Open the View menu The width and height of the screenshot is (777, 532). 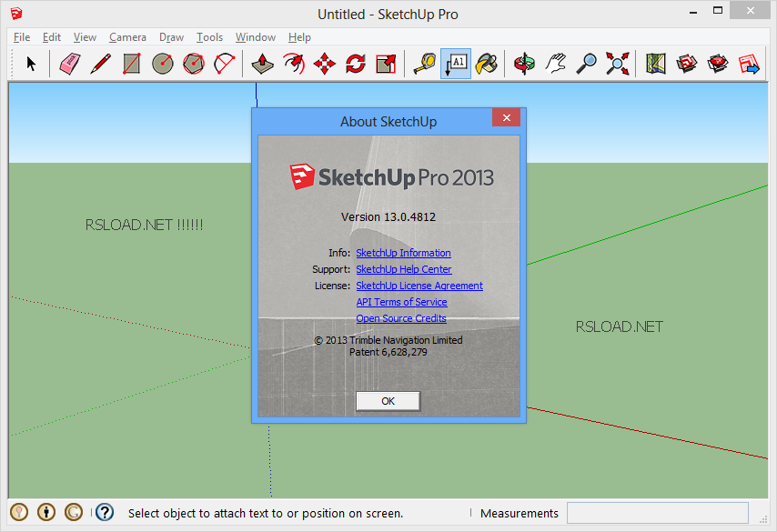click(85, 37)
